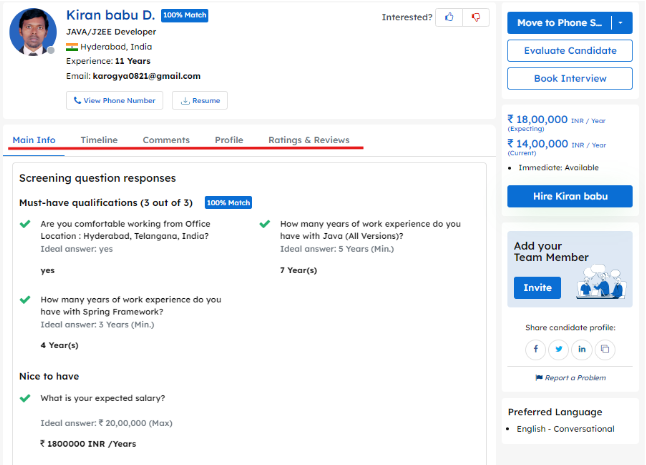Click Invite to add team member
The image size is (646, 465).
coord(537,287)
